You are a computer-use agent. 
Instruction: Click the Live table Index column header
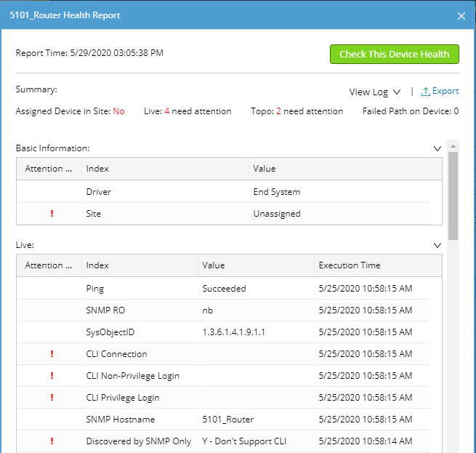(140, 265)
